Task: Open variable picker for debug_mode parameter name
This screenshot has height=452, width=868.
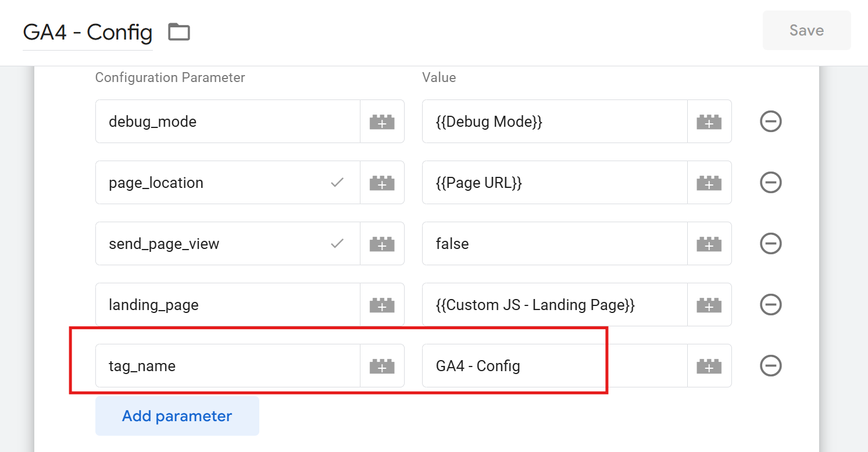Action: click(x=382, y=122)
